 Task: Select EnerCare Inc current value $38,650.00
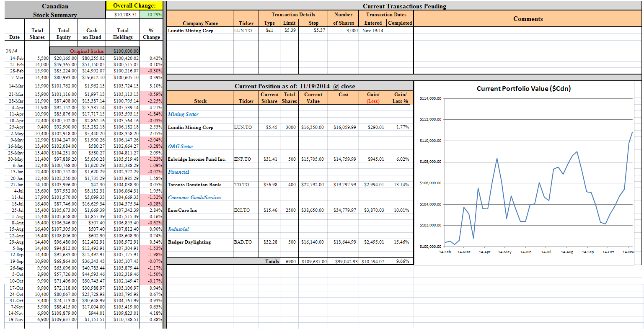click(313, 210)
